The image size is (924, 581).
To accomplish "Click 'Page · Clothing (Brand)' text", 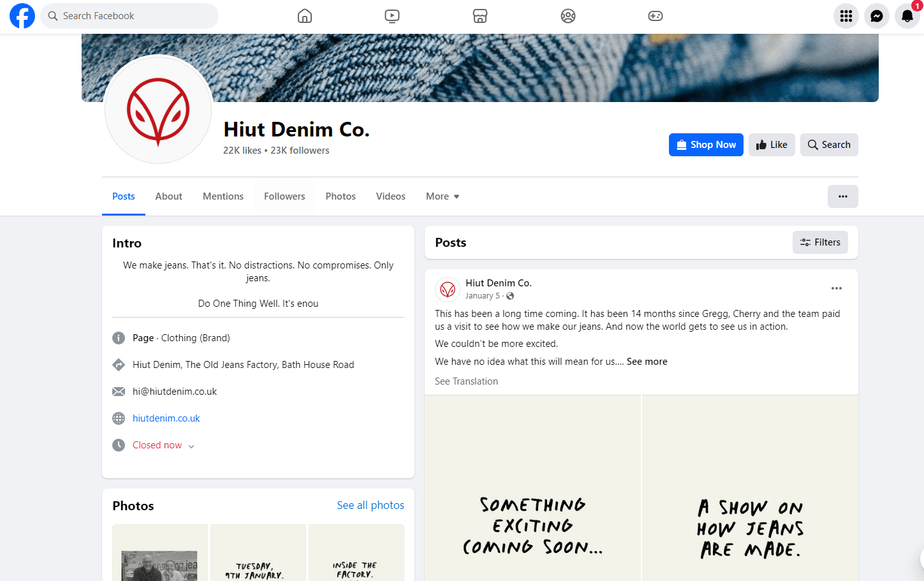I will [181, 338].
